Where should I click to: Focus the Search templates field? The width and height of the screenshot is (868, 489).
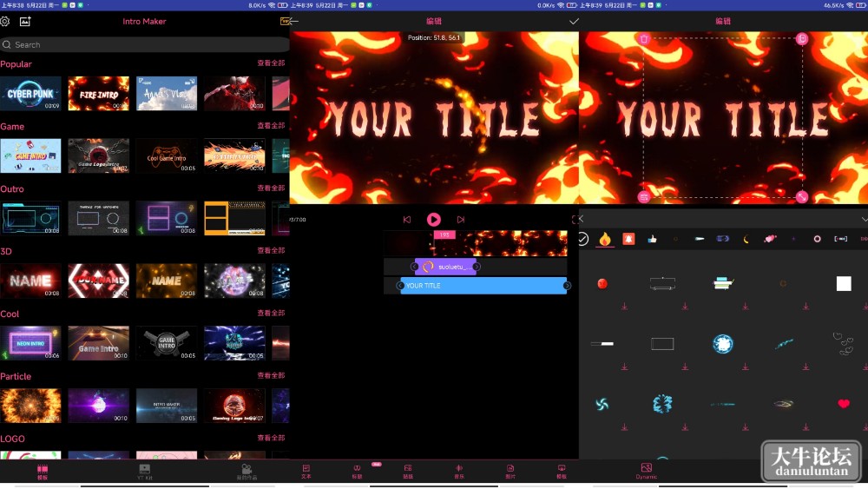coord(144,45)
